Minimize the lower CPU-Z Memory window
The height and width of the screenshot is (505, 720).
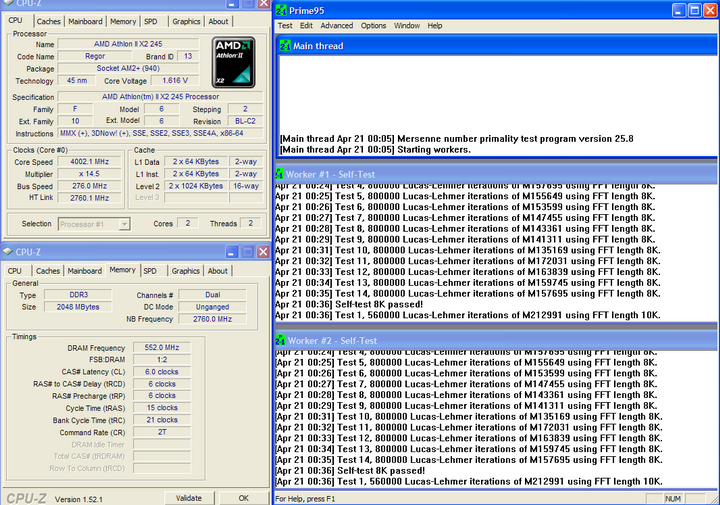click(x=232, y=252)
